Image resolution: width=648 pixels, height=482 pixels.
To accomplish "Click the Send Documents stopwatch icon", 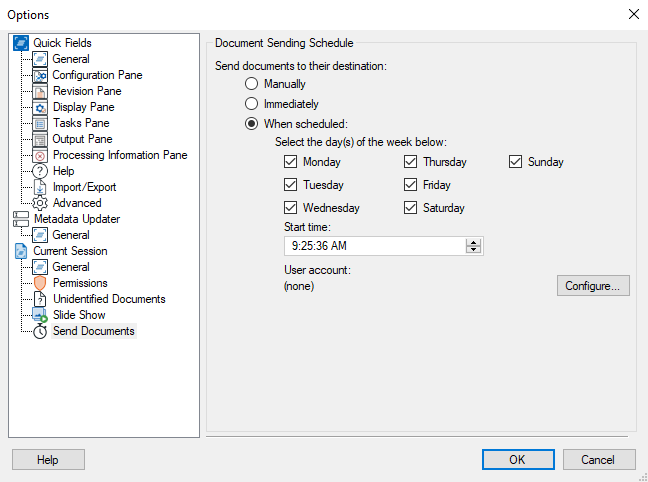I will coord(40,331).
